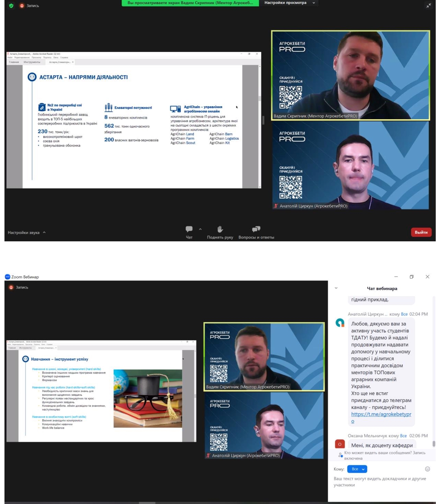Open Вопросы и ответы panel

click(x=256, y=232)
